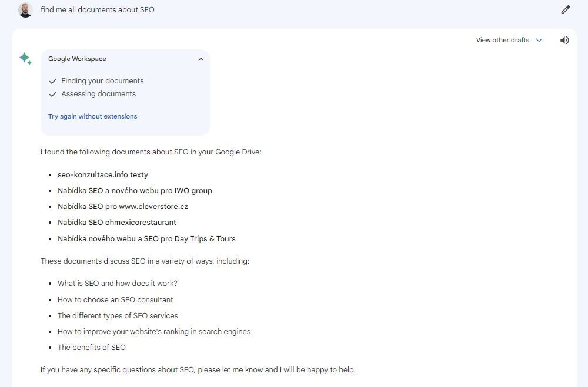Image resolution: width=588 pixels, height=387 pixels.
Task: Collapse the Google Workspace panel using its chevron
Action: coord(201,59)
